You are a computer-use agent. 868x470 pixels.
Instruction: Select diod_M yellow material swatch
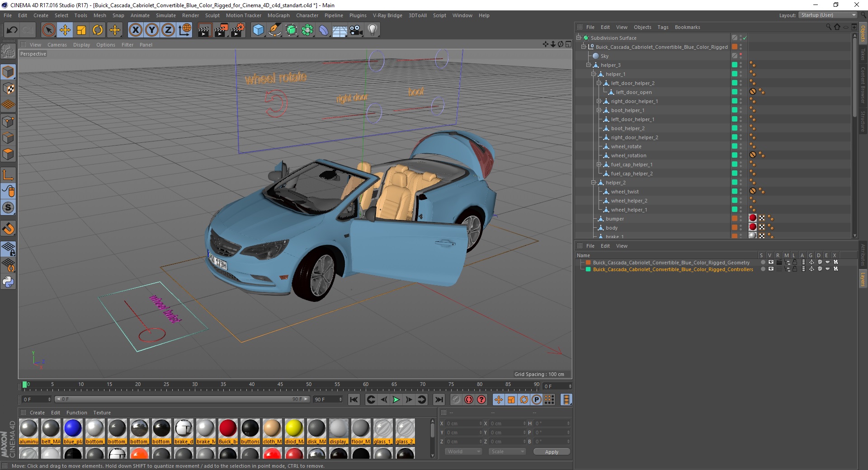(x=294, y=432)
